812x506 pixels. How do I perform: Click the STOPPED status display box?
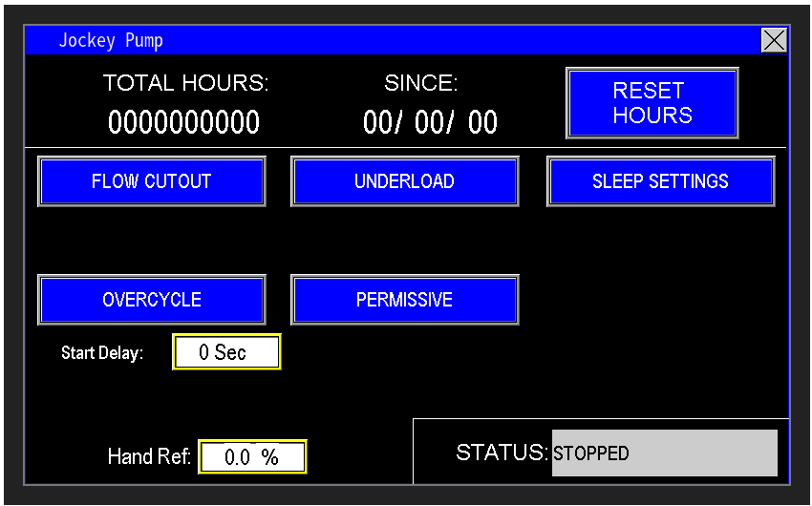[664, 453]
